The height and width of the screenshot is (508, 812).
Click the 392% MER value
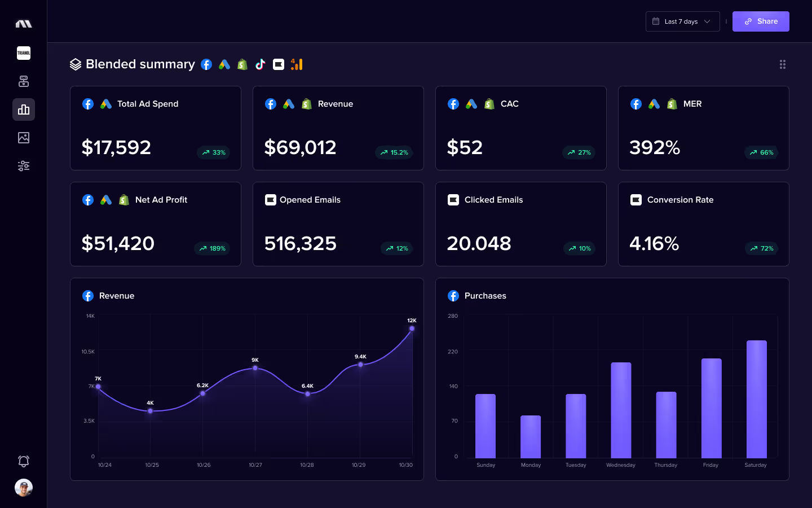pos(655,148)
